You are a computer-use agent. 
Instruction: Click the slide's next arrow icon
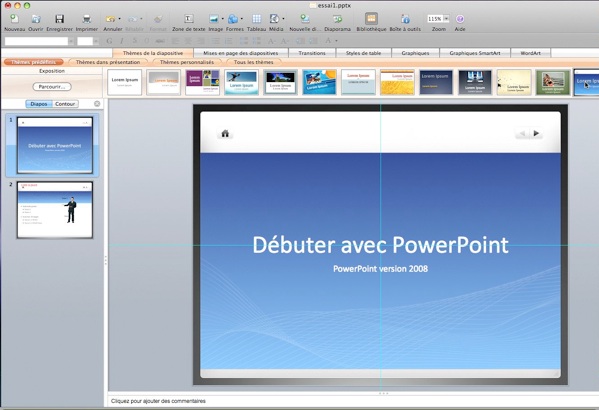(536, 133)
